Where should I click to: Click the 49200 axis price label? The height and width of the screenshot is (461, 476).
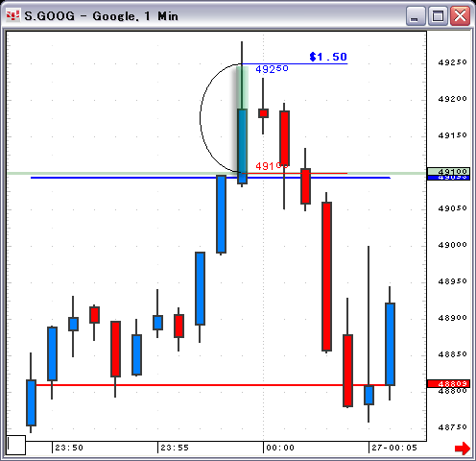pos(452,99)
